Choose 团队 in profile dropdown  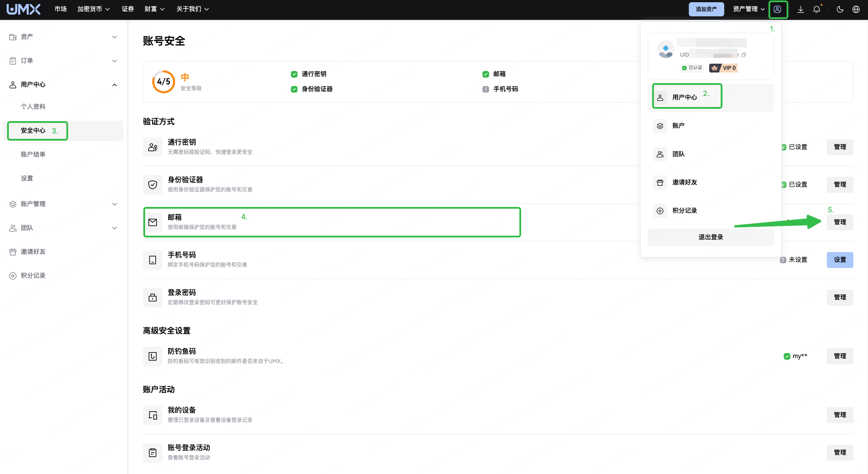click(x=711, y=154)
